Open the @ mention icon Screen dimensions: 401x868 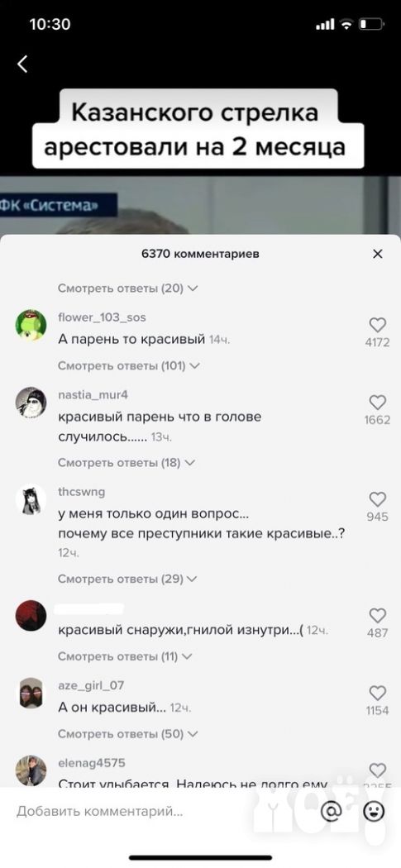click(332, 812)
